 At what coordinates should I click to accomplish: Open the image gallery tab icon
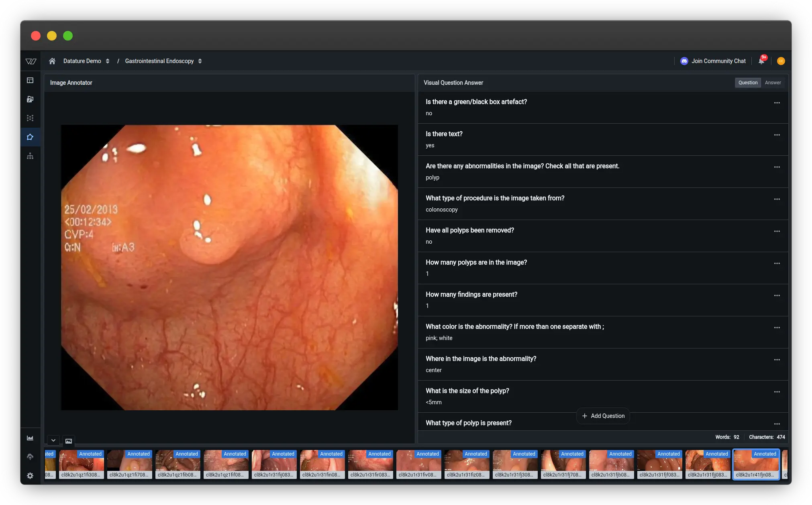pyautogui.click(x=69, y=441)
